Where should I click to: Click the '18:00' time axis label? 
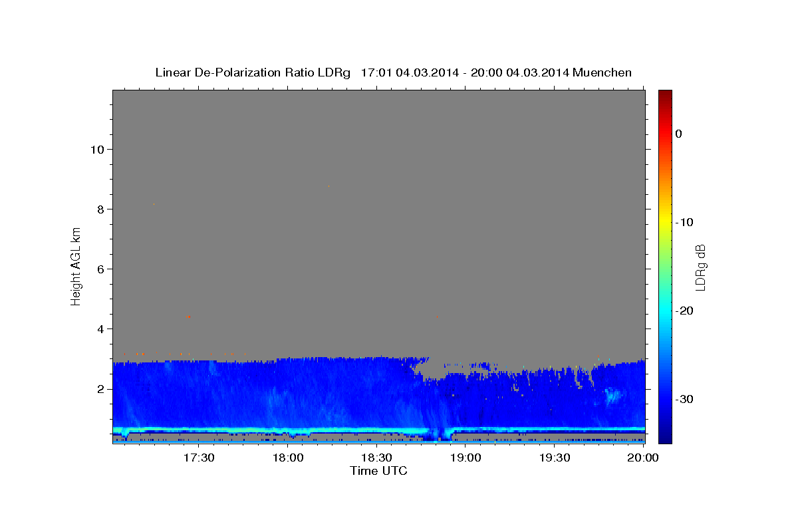point(288,458)
